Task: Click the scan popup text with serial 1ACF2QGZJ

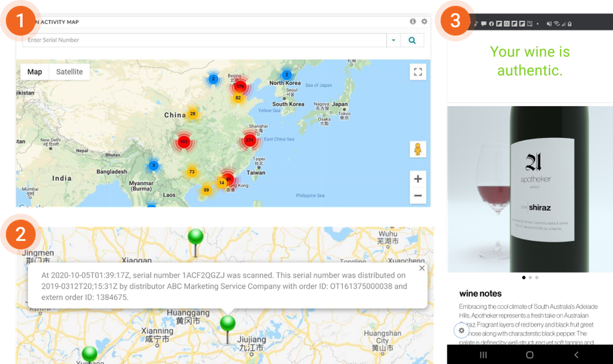Action: click(224, 286)
